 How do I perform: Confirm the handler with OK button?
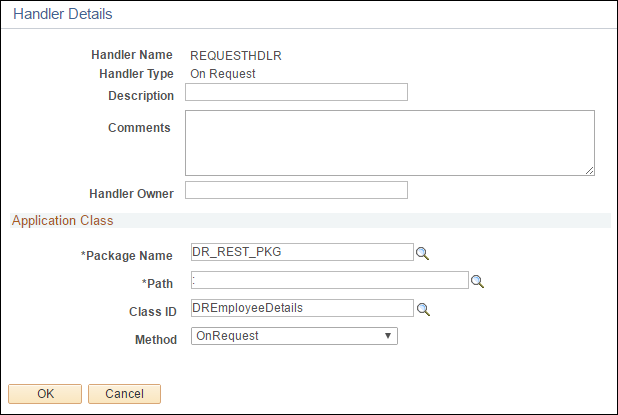click(x=45, y=394)
